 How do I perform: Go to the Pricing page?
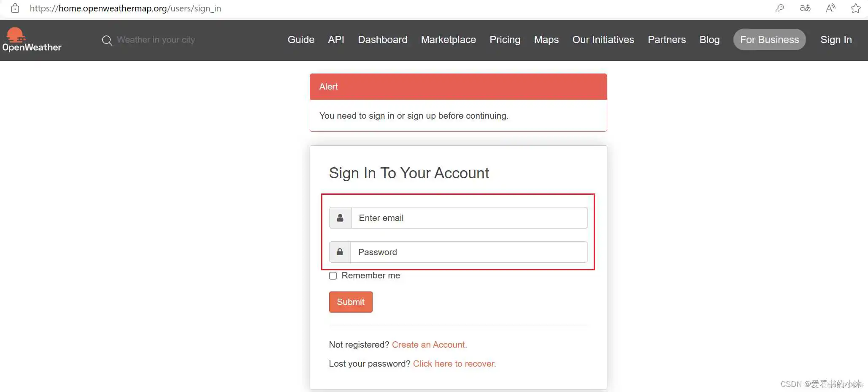505,40
